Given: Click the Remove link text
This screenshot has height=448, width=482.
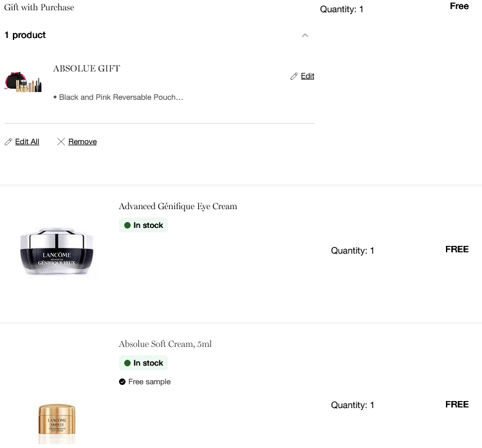Looking at the screenshot, I should (x=82, y=142).
